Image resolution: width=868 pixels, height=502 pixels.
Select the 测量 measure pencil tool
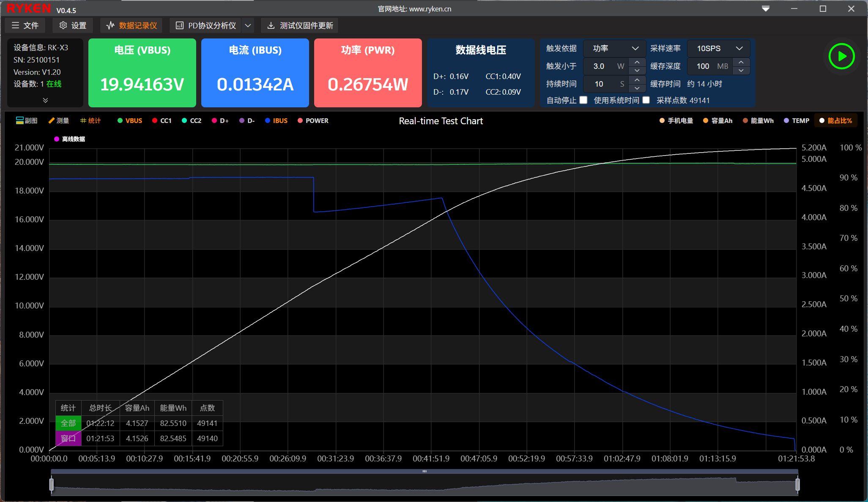[x=52, y=120]
